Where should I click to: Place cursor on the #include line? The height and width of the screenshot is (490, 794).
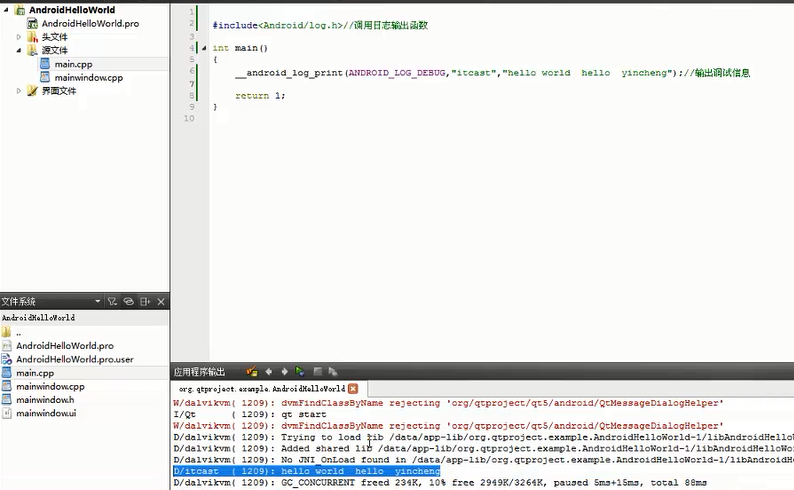click(320, 25)
